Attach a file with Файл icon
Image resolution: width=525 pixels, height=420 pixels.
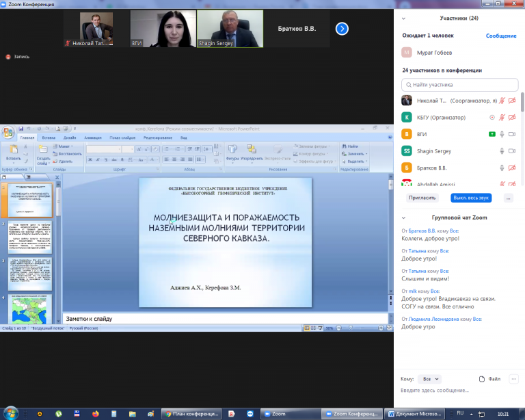pos(489,378)
